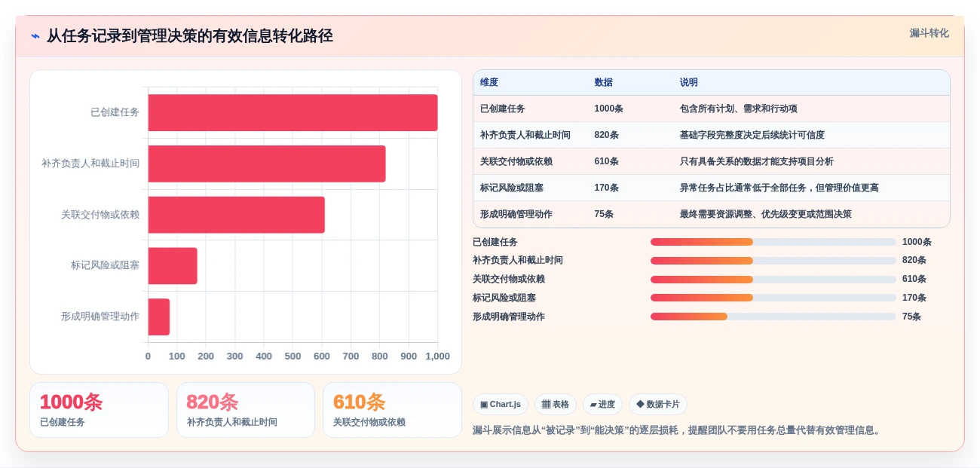Click chart y-axis label 已创建任务
The height and width of the screenshot is (468, 980).
click(115, 112)
